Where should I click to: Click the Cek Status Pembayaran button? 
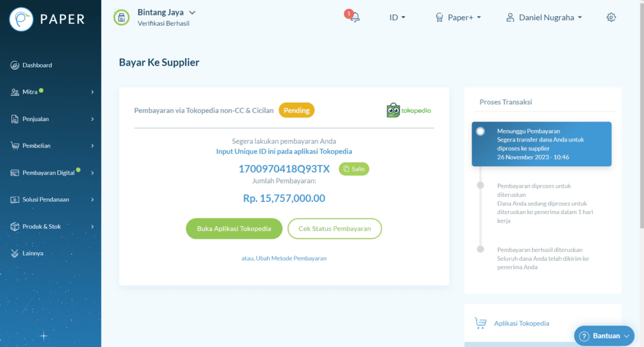tap(335, 229)
